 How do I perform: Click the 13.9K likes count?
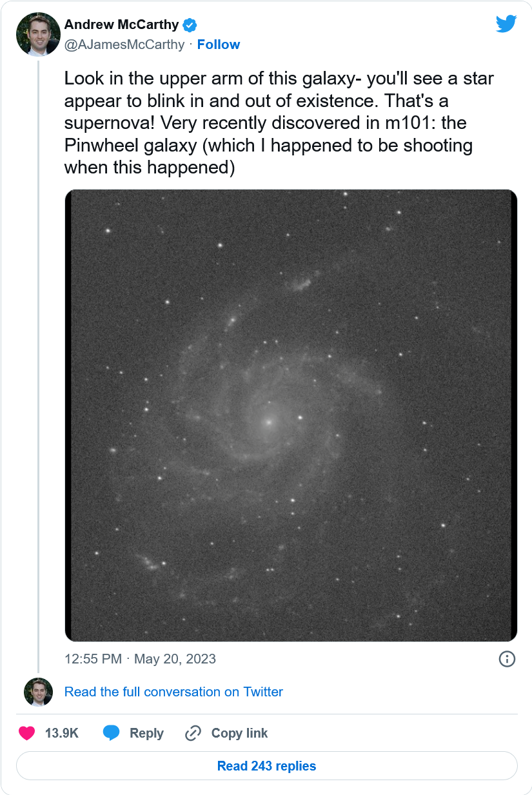[61, 733]
